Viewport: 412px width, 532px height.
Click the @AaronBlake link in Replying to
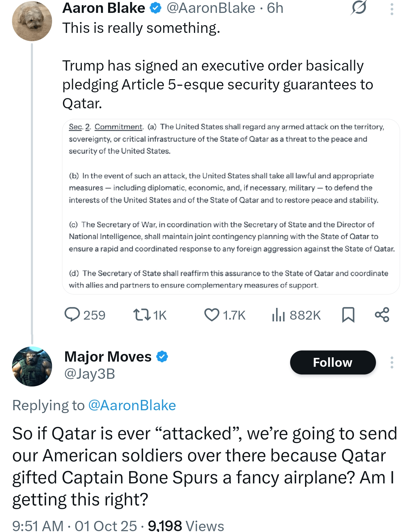(132, 405)
